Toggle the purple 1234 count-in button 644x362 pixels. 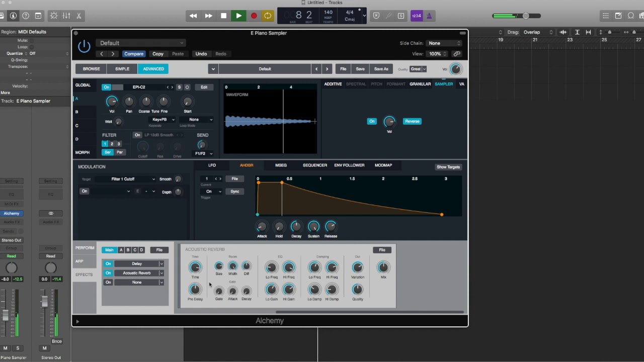[417, 16]
